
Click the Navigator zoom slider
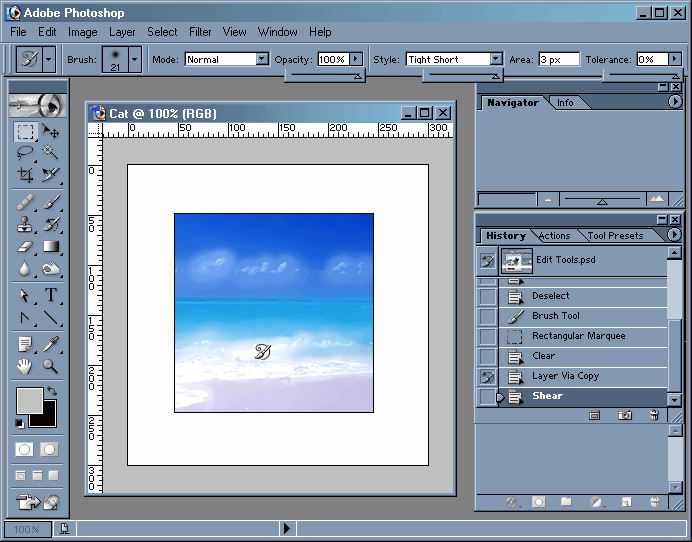pyautogui.click(x=602, y=200)
